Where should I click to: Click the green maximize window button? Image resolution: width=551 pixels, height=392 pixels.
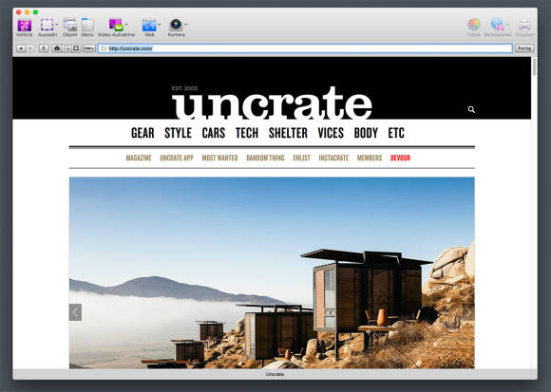[35, 12]
